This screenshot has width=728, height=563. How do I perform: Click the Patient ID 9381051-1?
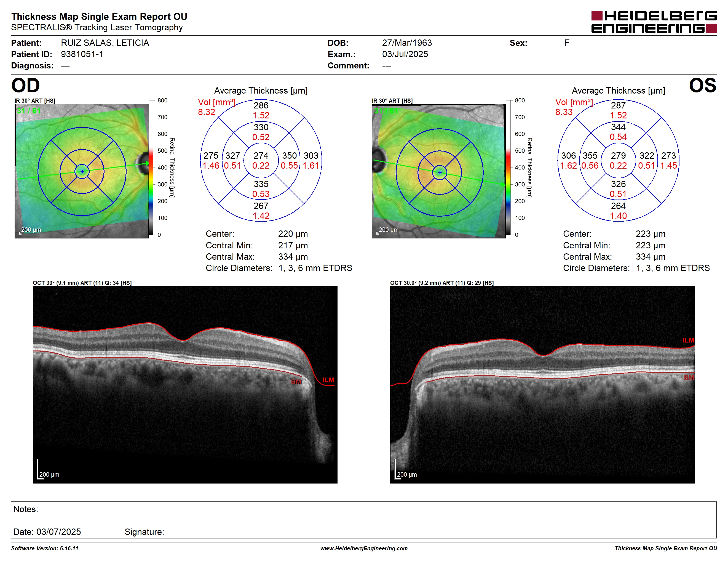pyautogui.click(x=82, y=54)
